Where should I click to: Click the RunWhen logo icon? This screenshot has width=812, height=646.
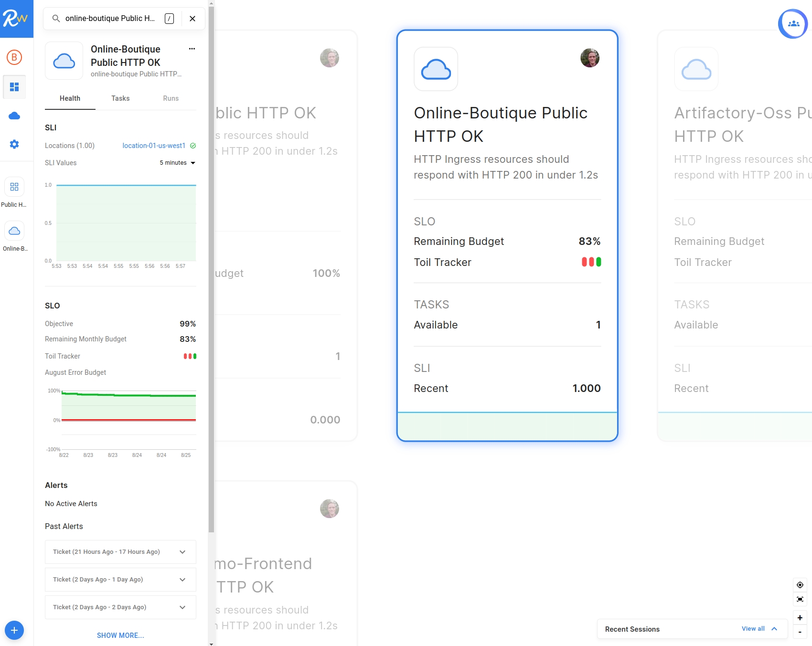pos(16,19)
